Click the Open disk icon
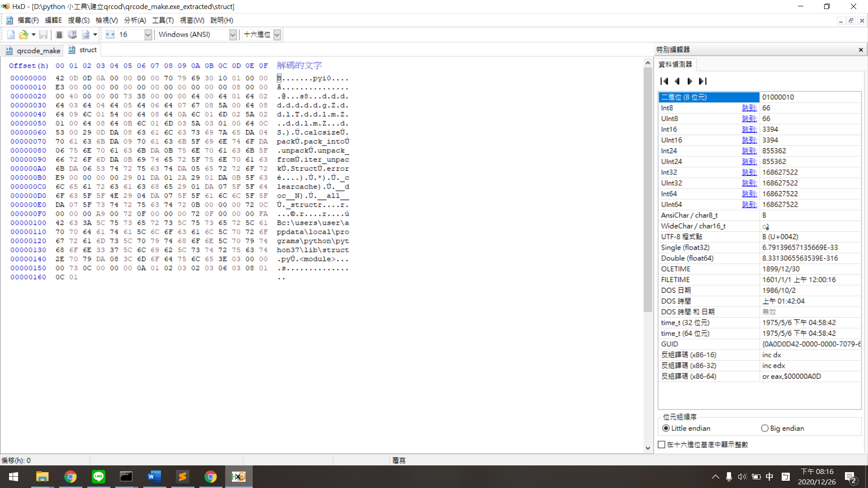 pos(72,35)
